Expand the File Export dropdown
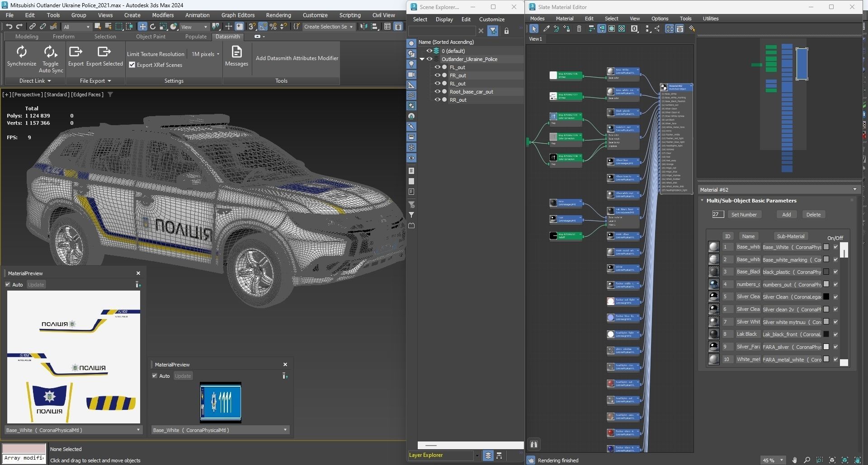Viewport: 868px width, 465px height. [95, 80]
